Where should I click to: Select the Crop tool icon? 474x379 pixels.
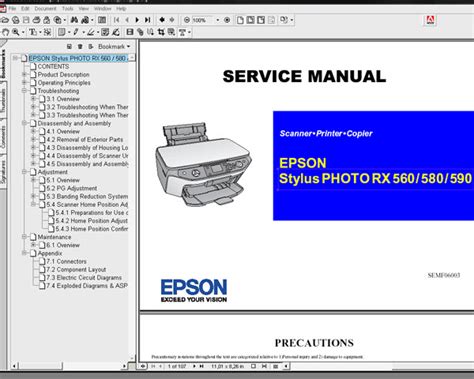pyautogui.click(x=161, y=32)
